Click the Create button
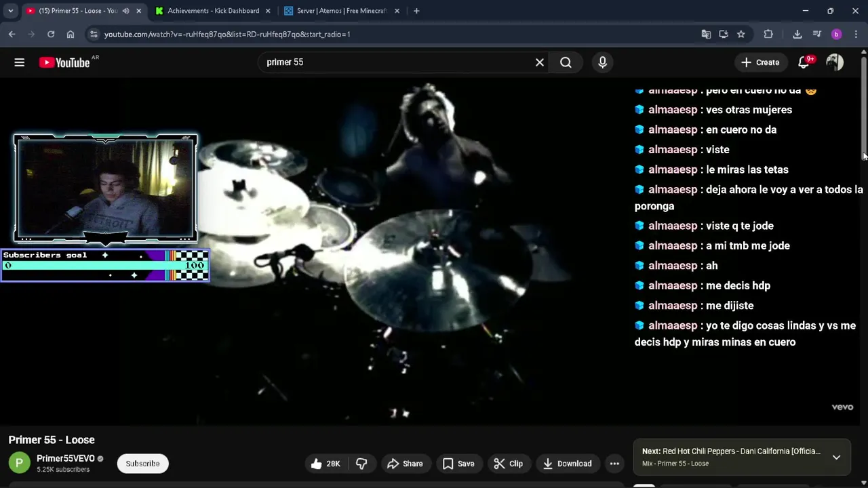The height and width of the screenshot is (488, 868). tap(760, 62)
